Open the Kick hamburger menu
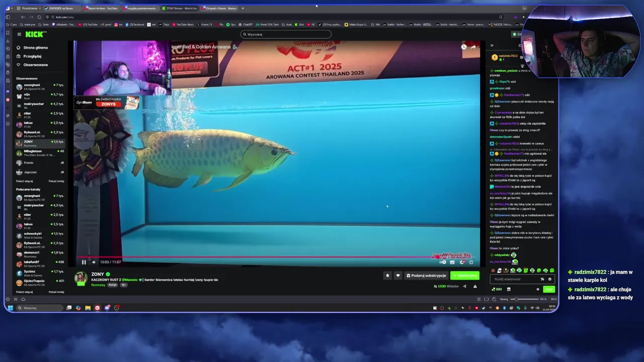The height and width of the screenshot is (362, 644). pos(19,34)
